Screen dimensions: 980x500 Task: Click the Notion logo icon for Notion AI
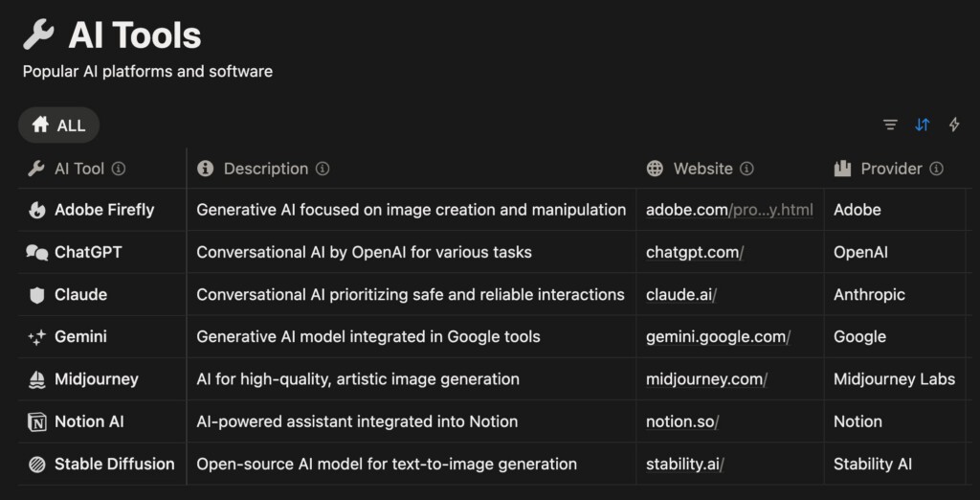[x=37, y=421]
